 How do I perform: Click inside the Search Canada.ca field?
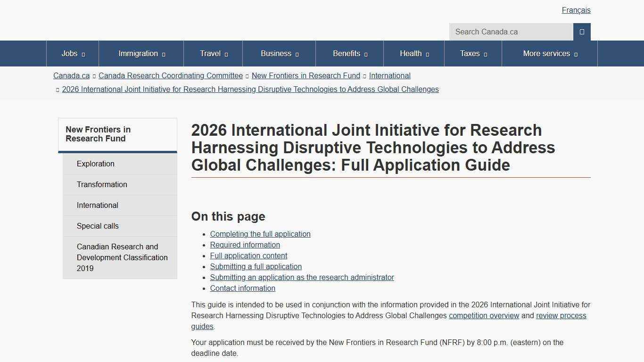click(511, 32)
